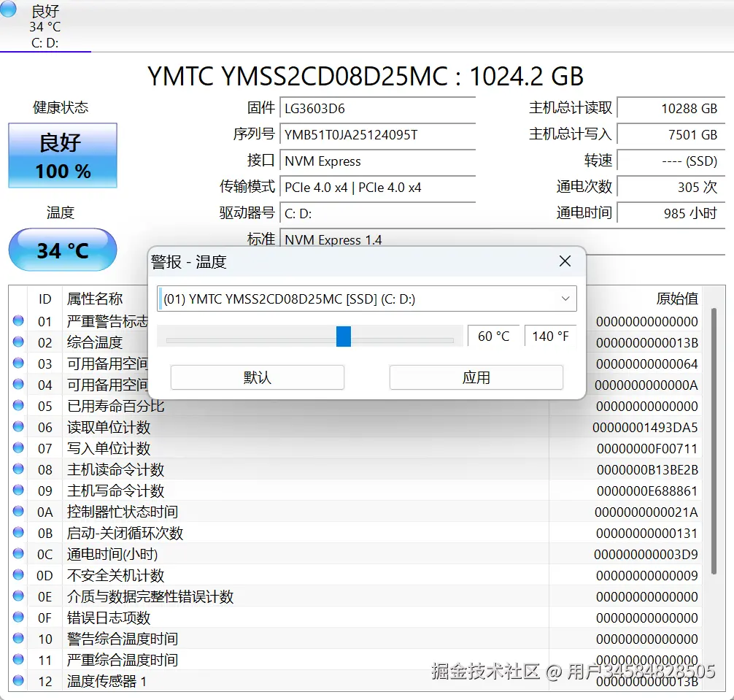Click the firmware field LG3603D6
Viewport: 734px width, 700px height.
coord(377,109)
